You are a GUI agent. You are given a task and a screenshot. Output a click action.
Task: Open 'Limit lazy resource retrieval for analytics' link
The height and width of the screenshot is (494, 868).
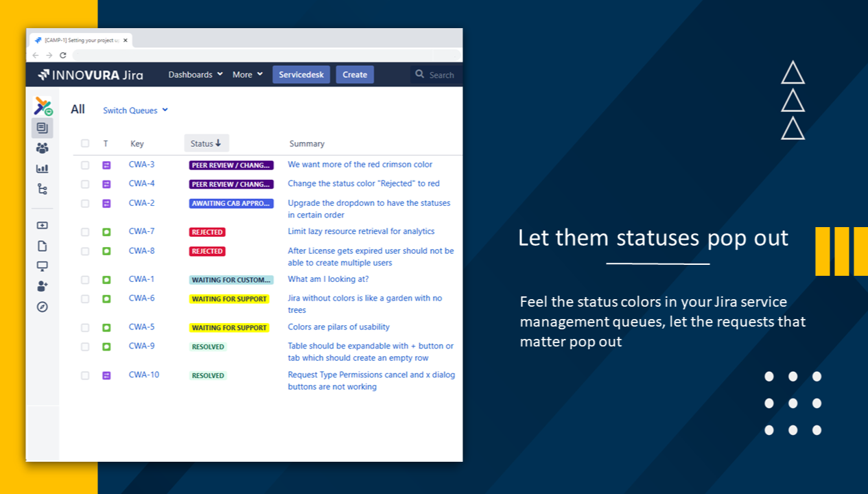pos(361,231)
